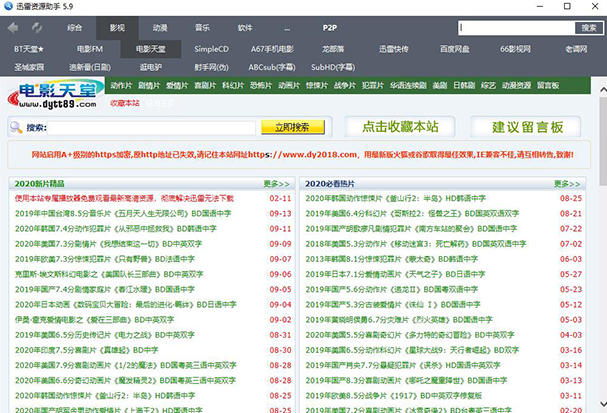Open the 动漫 tab

coord(159,28)
